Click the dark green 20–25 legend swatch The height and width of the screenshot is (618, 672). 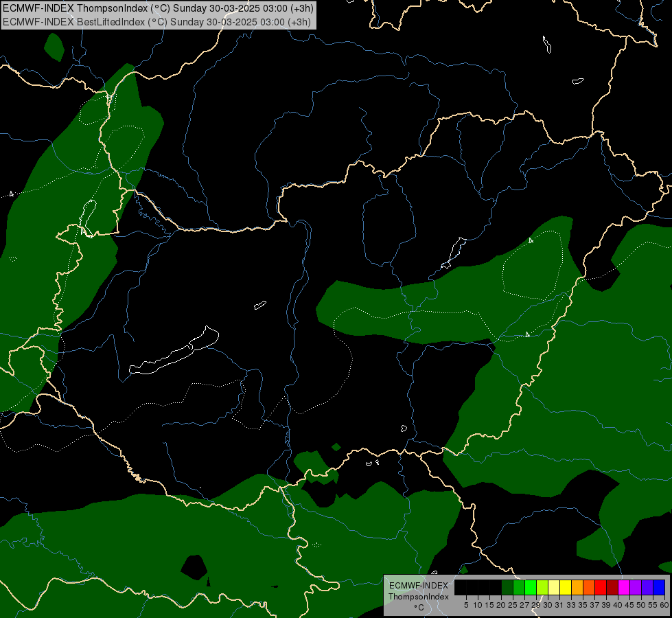507,587
